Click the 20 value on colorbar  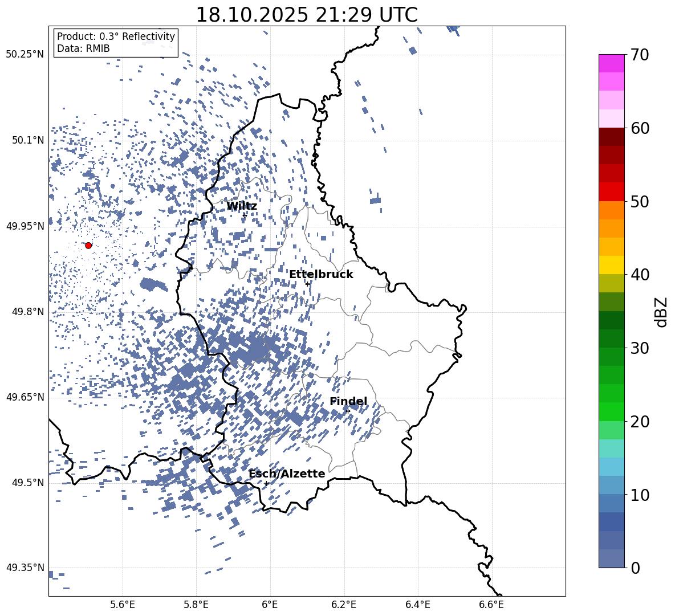coord(640,422)
